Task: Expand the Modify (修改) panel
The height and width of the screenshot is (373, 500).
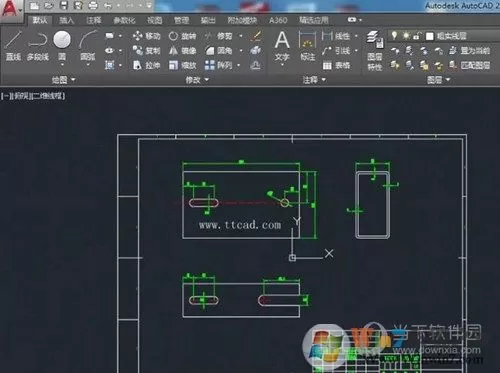Action: click(x=197, y=80)
